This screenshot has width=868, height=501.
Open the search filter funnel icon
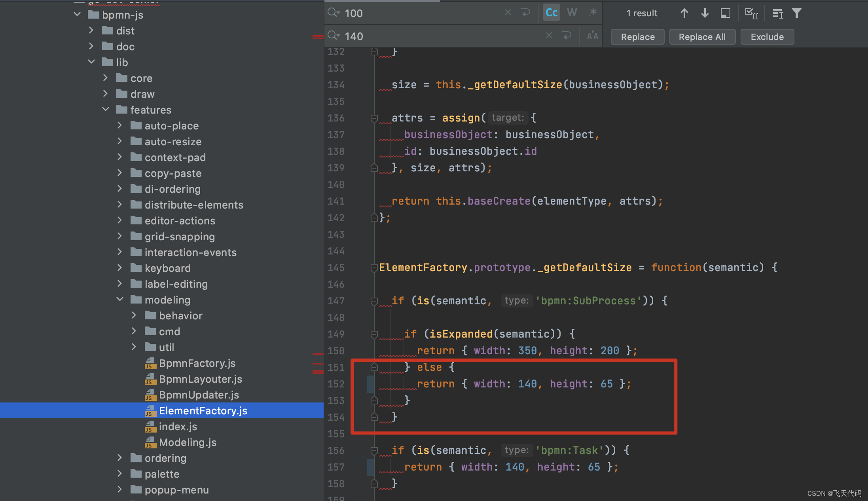click(797, 13)
